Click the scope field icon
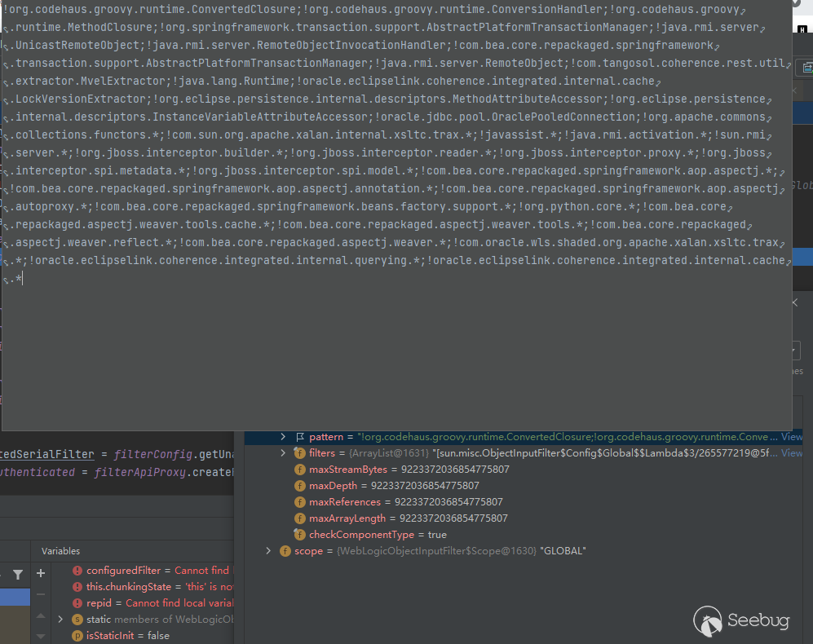Image resolution: width=813 pixels, height=644 pixels. pos(285,551)
